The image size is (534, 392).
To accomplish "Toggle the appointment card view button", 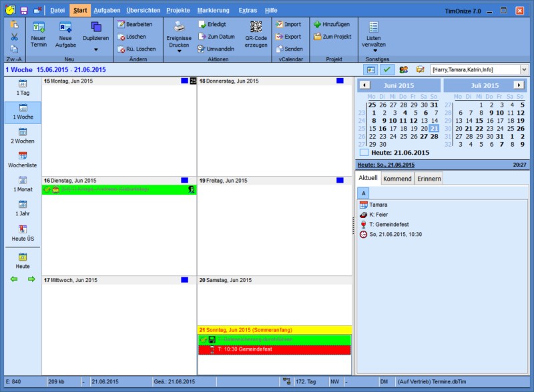I will point(370,69).
